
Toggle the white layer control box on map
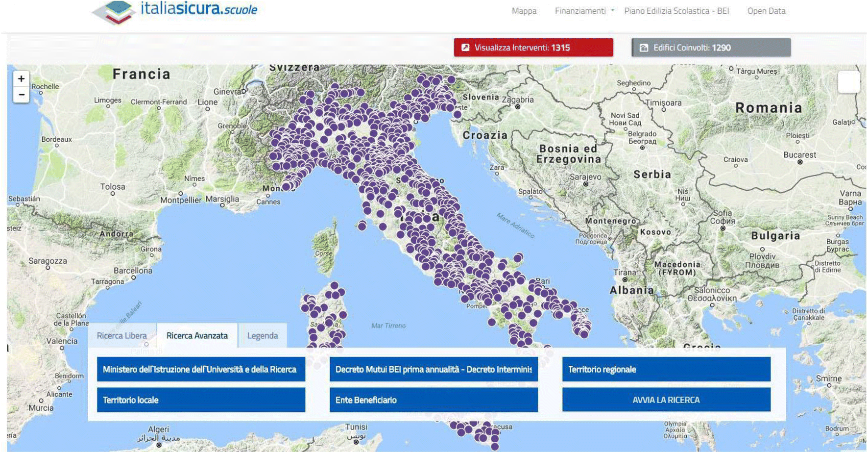pyautogui.click(x=848, y=82)
